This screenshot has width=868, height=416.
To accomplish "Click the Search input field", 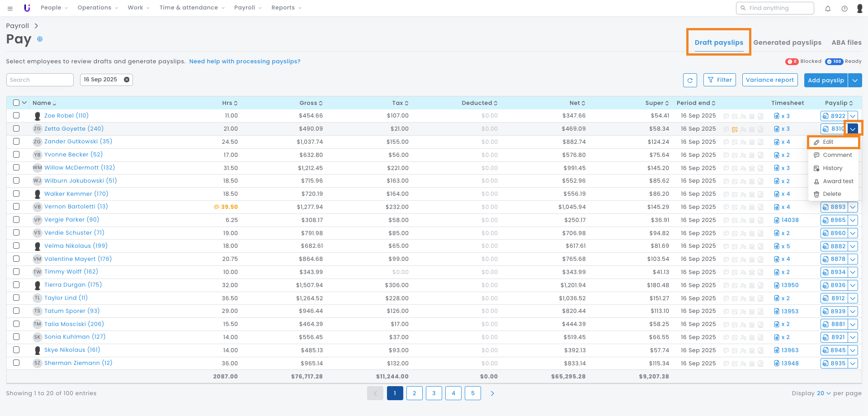I will [40, 80].
